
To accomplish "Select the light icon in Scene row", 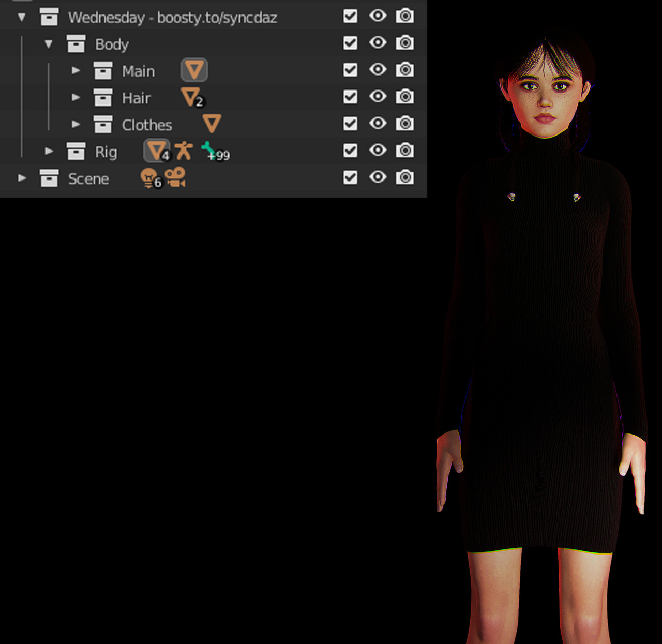I will pos(151,178).
